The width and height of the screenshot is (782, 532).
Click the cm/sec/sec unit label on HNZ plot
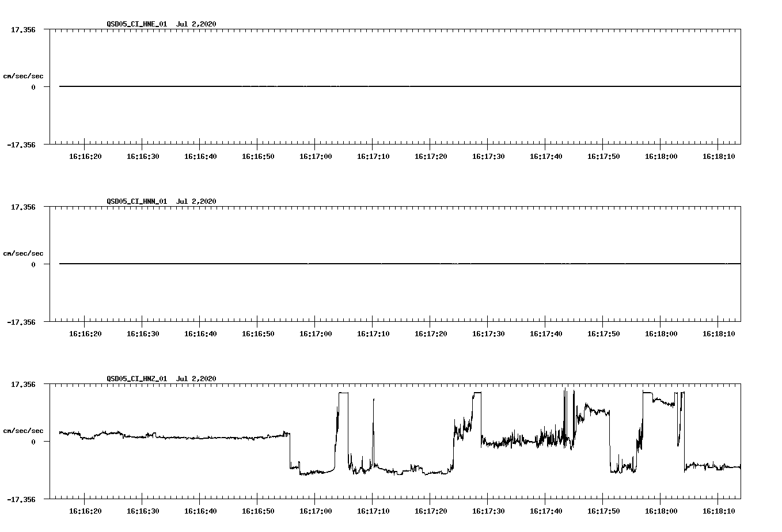pyautogui.click(x=23, y=431)
